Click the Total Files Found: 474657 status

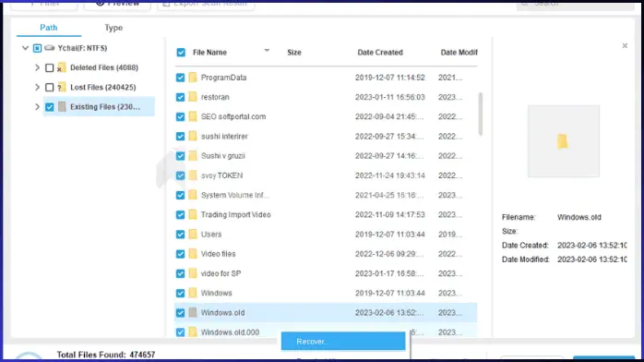click(x=106, y=355)
